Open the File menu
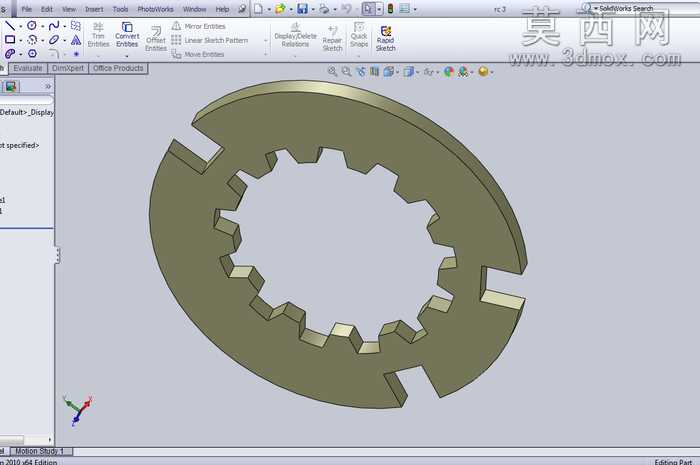 click(26, 9)
